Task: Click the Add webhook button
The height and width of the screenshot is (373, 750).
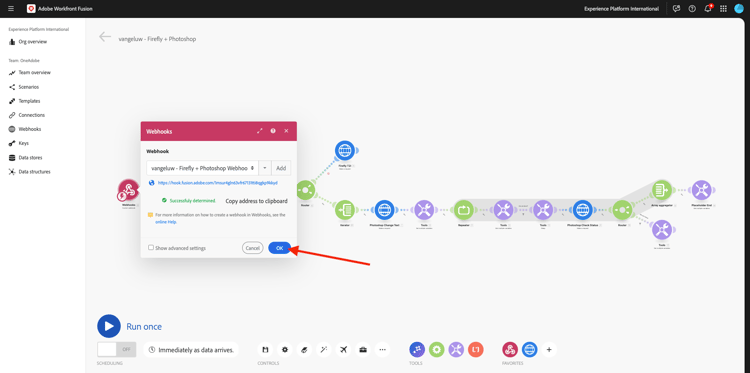Action: [281, 168]
